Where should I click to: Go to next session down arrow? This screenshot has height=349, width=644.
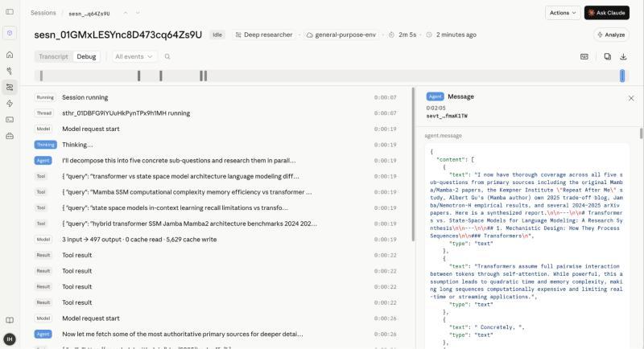[x=137, y=13]
